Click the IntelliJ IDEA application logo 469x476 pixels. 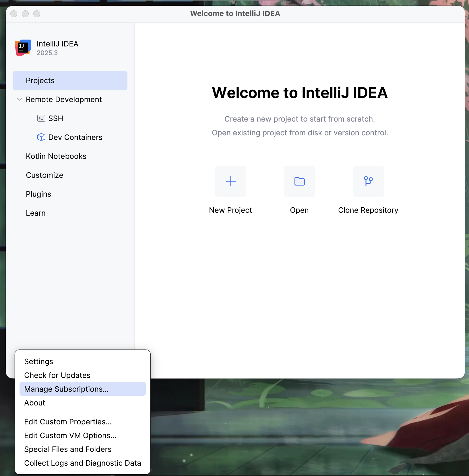click(x=23, y=47)
